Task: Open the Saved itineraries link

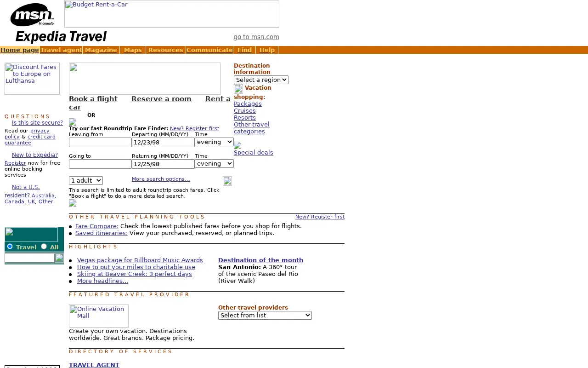Action: [102, 233]
